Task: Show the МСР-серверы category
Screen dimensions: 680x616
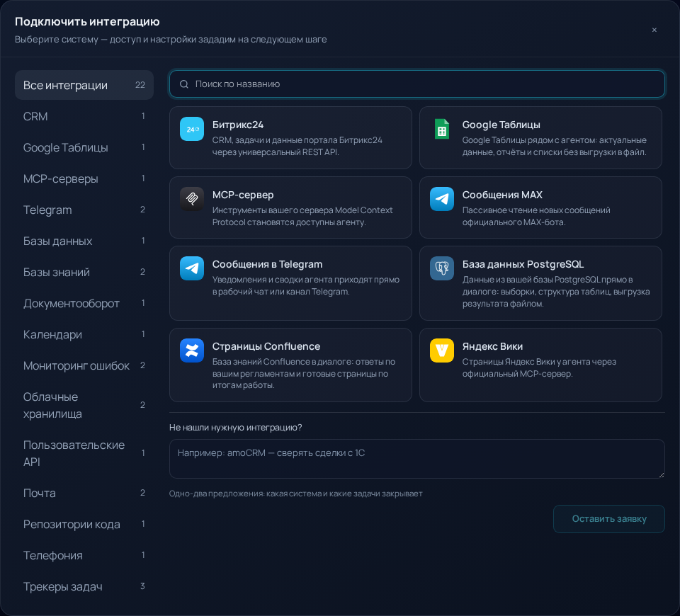Action: (x=84, y=178)
